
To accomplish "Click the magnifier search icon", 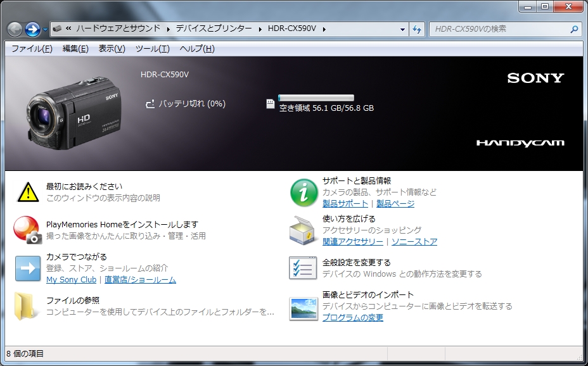I will 574,29.
